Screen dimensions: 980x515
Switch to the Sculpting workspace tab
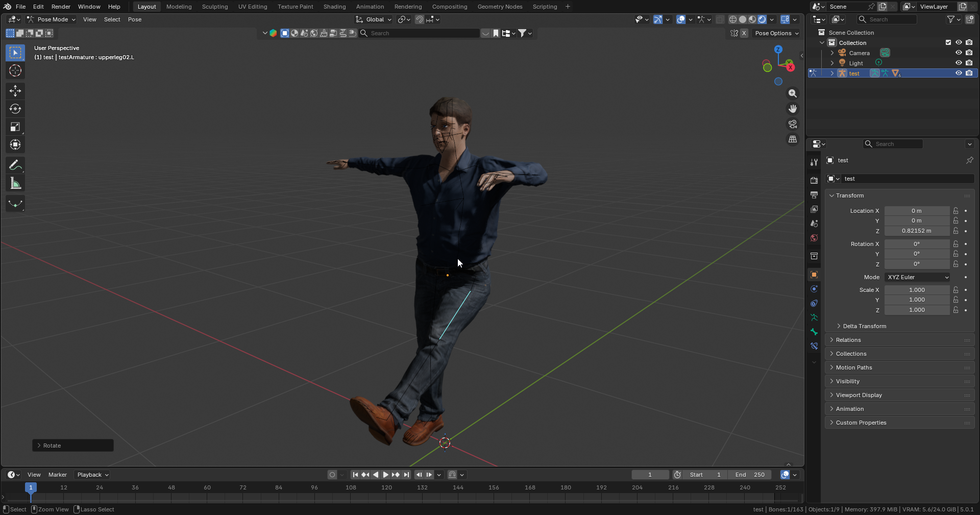215,7
